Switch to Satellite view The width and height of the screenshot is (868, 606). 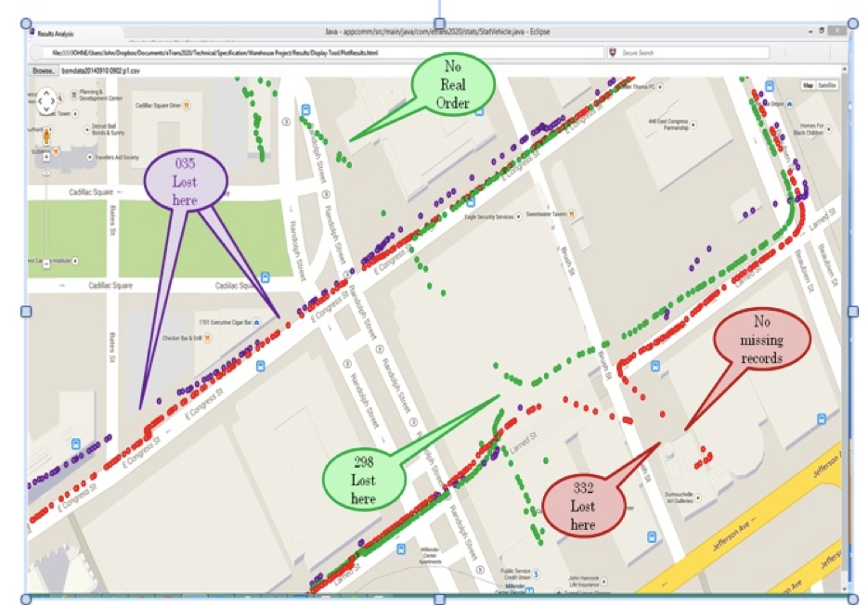tap(826, 85)
